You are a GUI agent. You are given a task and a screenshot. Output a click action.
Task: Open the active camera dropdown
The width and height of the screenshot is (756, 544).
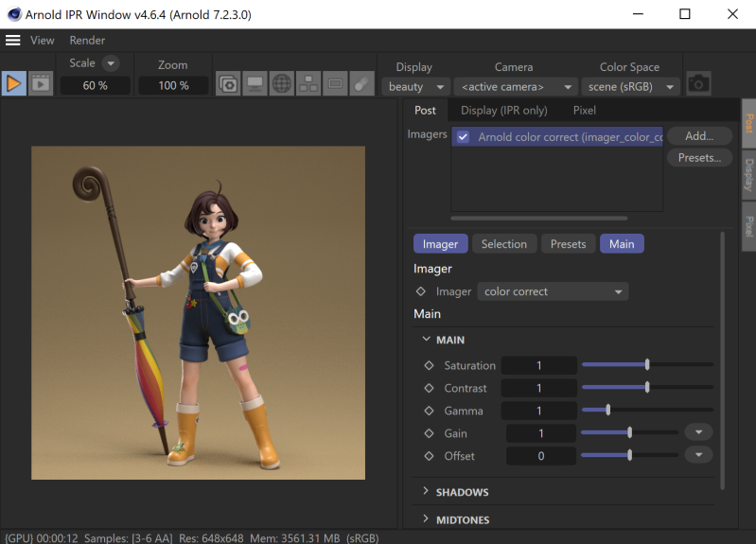pyautogui.click(x=516, y=87)
